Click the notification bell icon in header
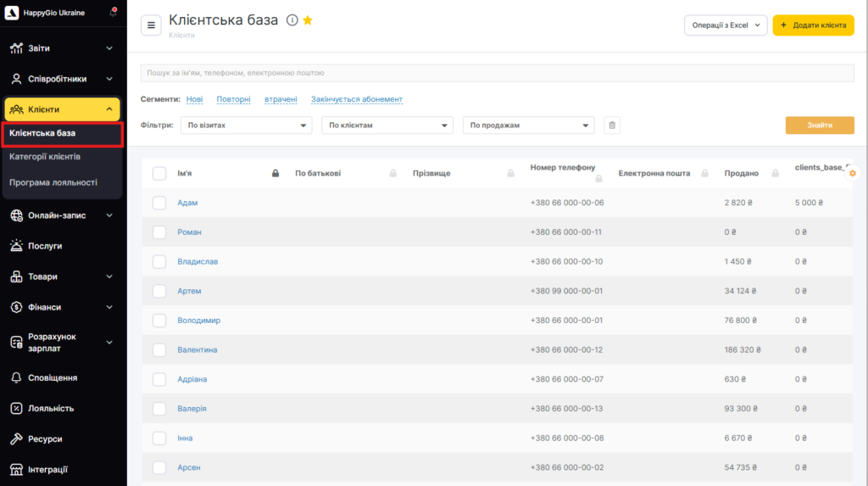Viewport: 868px width, 486px height. [x=113, y=13]
